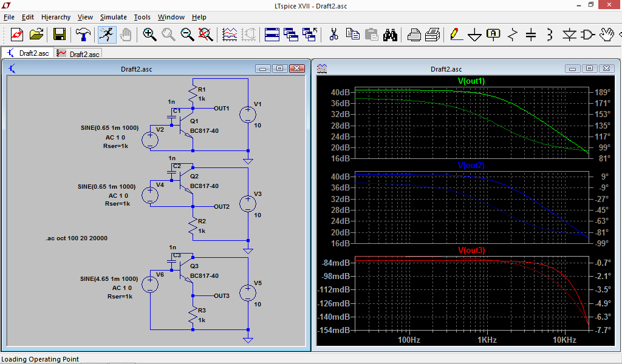Open the Hierarchy menu

point(56,17)
